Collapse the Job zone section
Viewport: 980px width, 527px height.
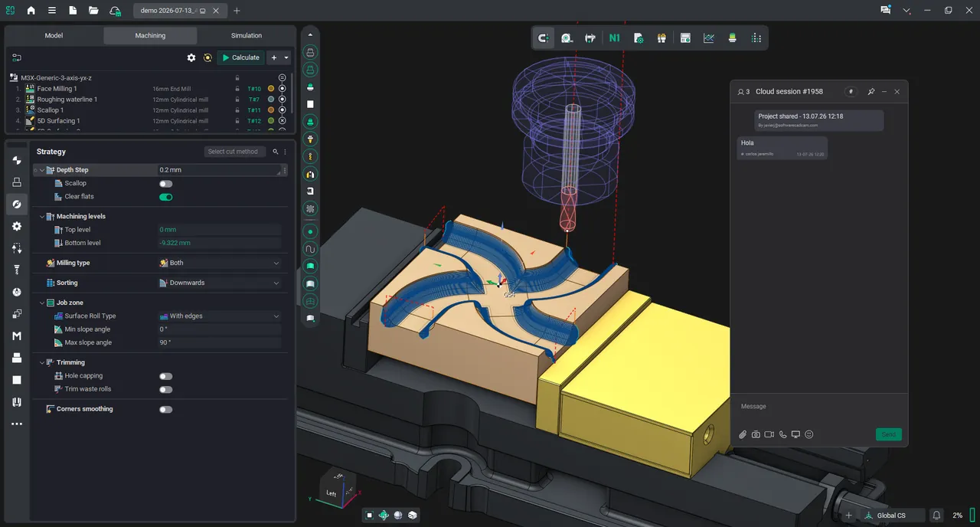[x=42, y=303]
